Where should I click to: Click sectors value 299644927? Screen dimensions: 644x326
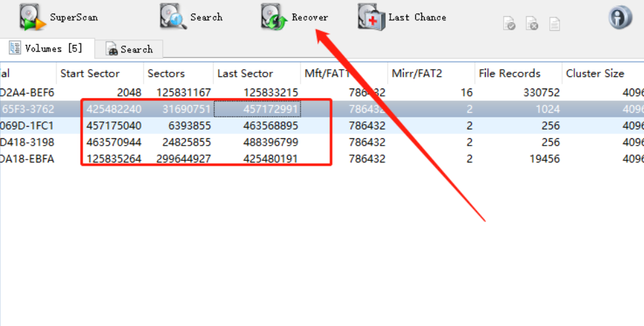(184, 158)
